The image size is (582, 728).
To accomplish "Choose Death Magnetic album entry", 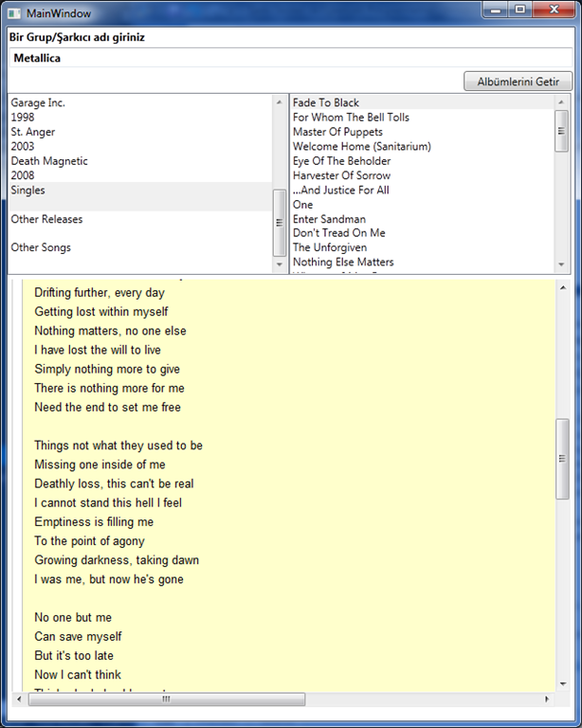I will click(49, 161).
